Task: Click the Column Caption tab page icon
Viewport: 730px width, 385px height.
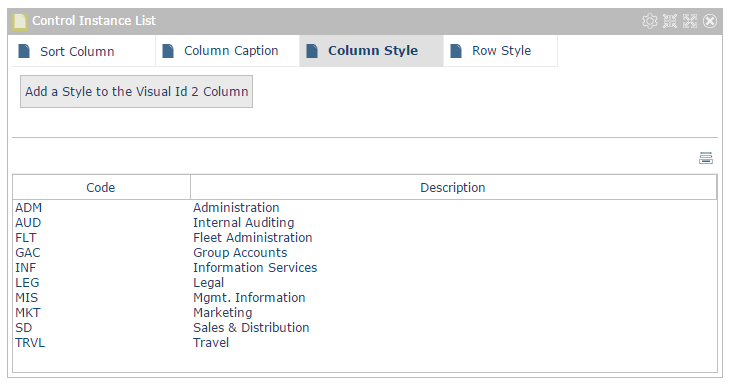Action: coord(168,51)
